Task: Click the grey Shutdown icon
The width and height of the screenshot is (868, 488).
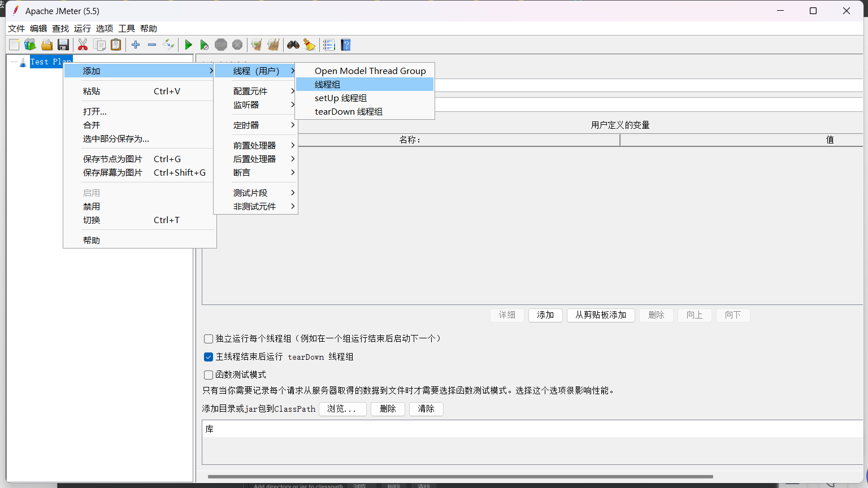Action: (x=237, y=45)
